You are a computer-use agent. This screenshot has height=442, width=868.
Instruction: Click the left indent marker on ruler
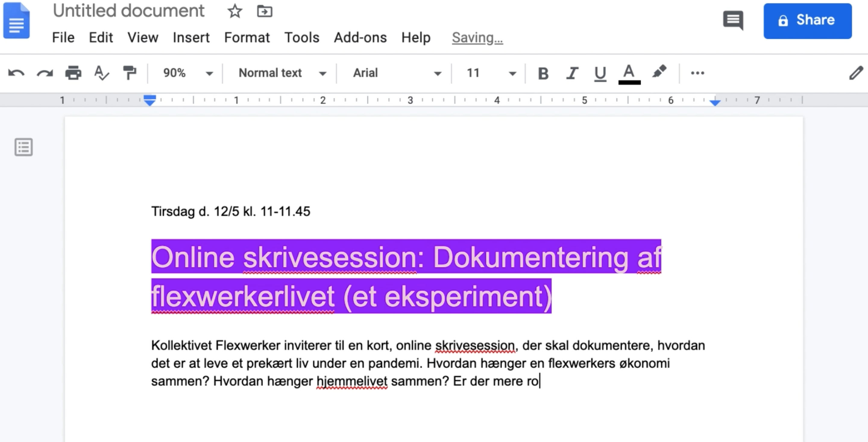click(149, 100)
